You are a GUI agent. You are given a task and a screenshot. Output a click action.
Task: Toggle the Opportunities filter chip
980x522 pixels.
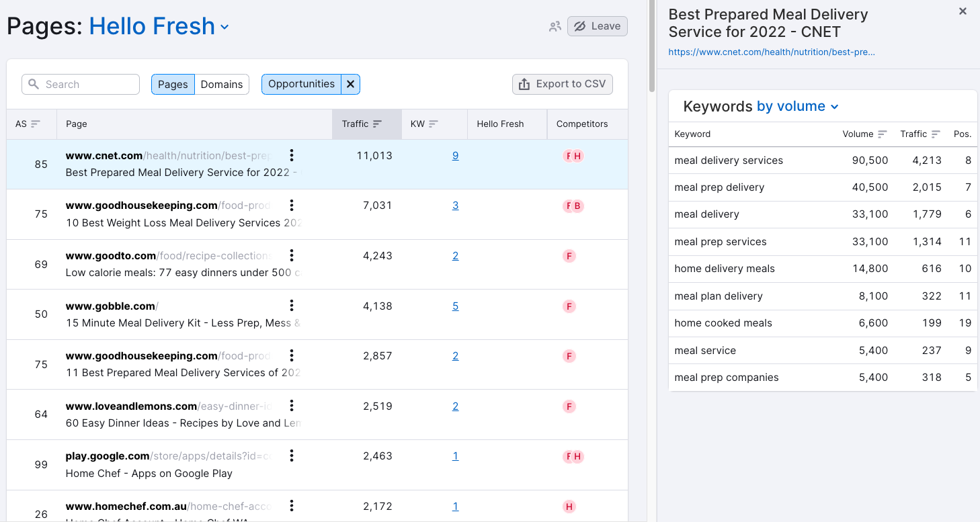click(x=301, y=84)
